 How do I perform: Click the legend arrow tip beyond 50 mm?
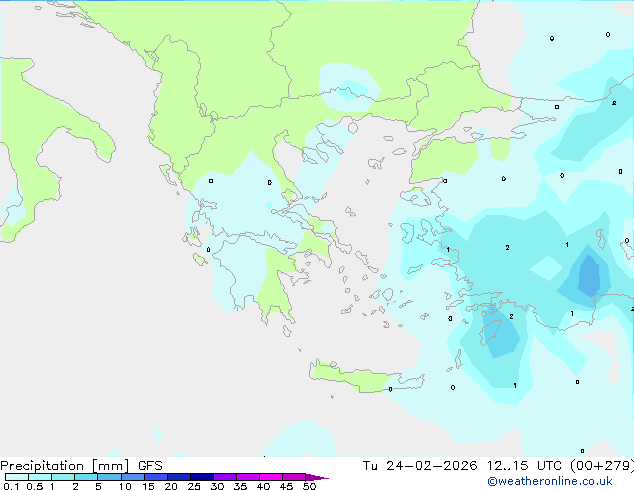click(317, 477)
